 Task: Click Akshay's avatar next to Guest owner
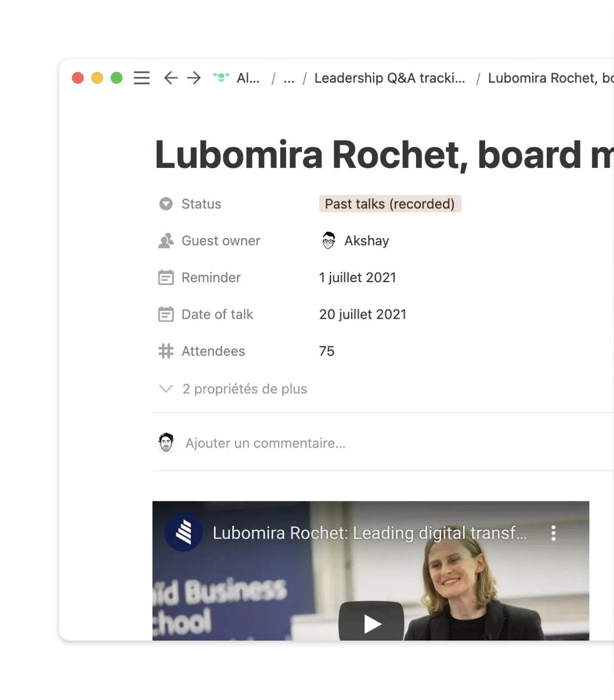pyautogui.click(x=328, y=241)
